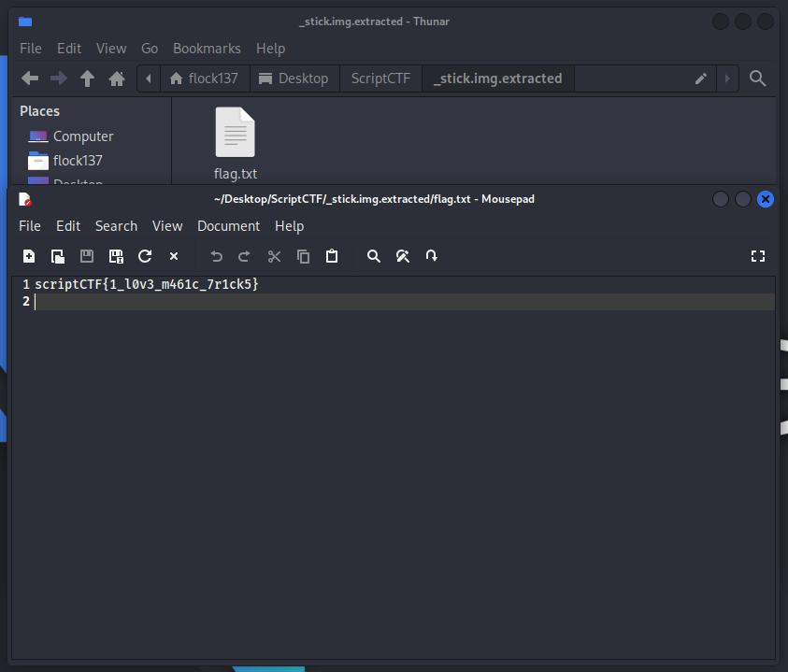Viewport: 788px width, 672px height.
Task: Open the Document menu in Mousepad
Action: coord(228,226)
